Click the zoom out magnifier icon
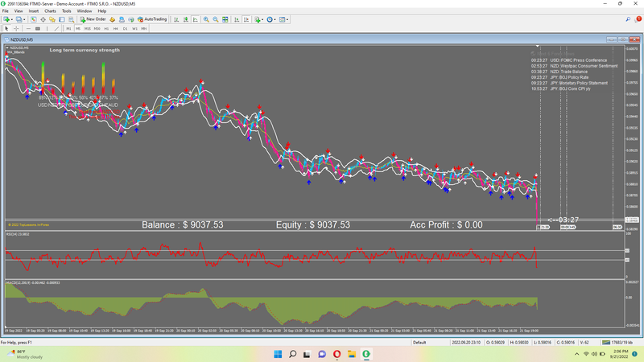This screenshot has height=362, width=644. coord(216,19)
